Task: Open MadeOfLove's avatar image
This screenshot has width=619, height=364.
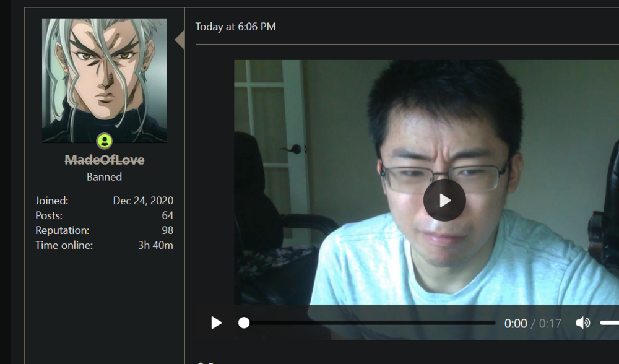Action: pos(104,80)
